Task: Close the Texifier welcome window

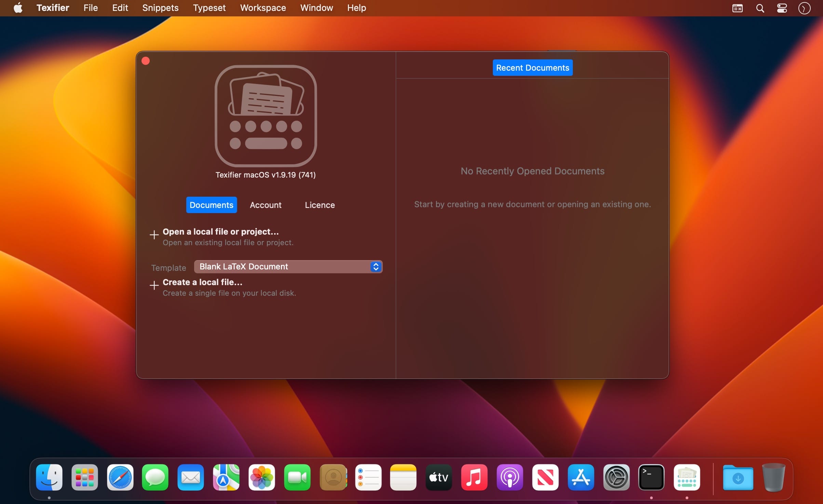Action: (x=146, y=61)
